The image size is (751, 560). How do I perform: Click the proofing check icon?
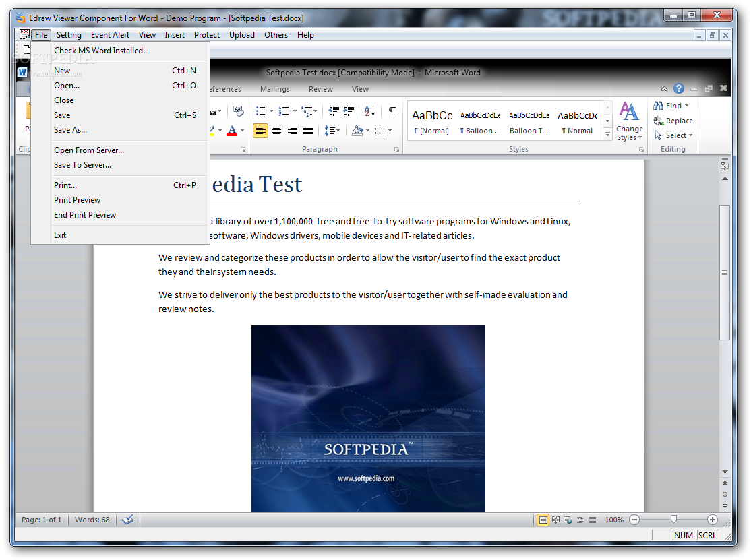pyautogui.click(x=127, y=520)
